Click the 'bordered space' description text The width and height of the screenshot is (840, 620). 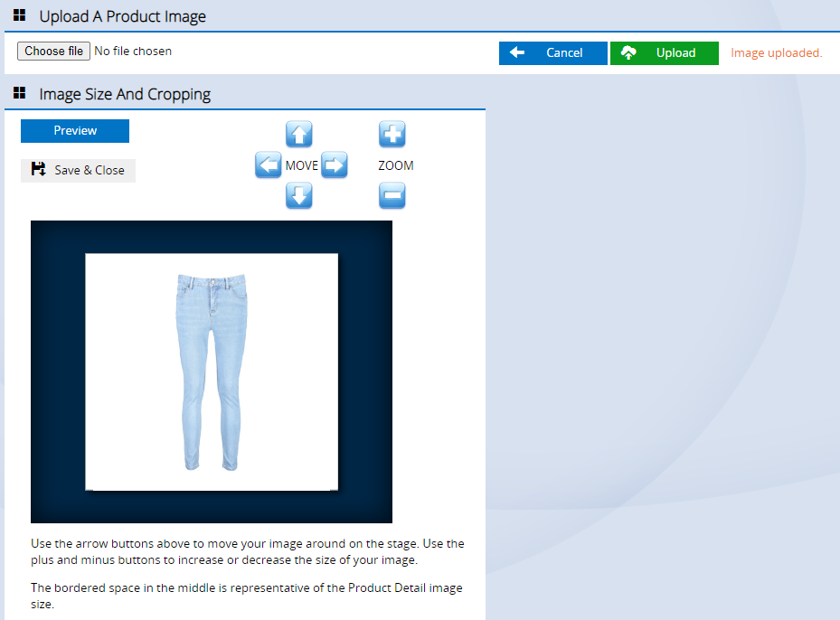point(247,596)
